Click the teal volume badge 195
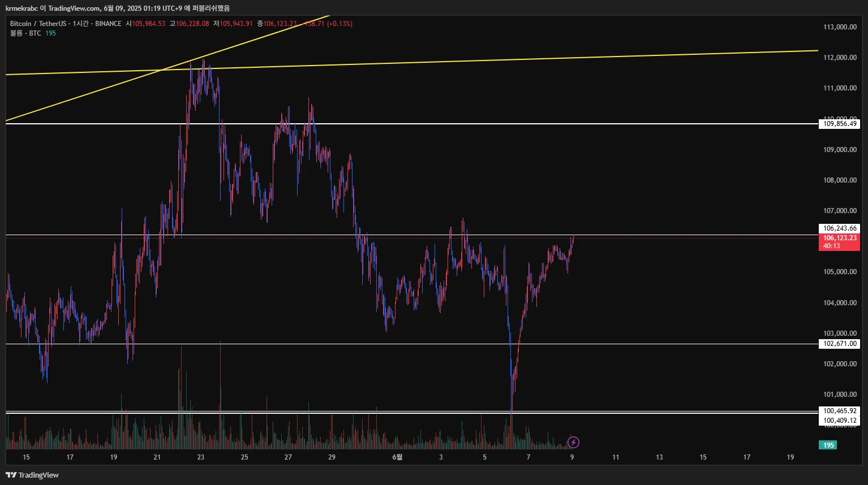The height and width of the screenshot is (485, 868). 828,445
